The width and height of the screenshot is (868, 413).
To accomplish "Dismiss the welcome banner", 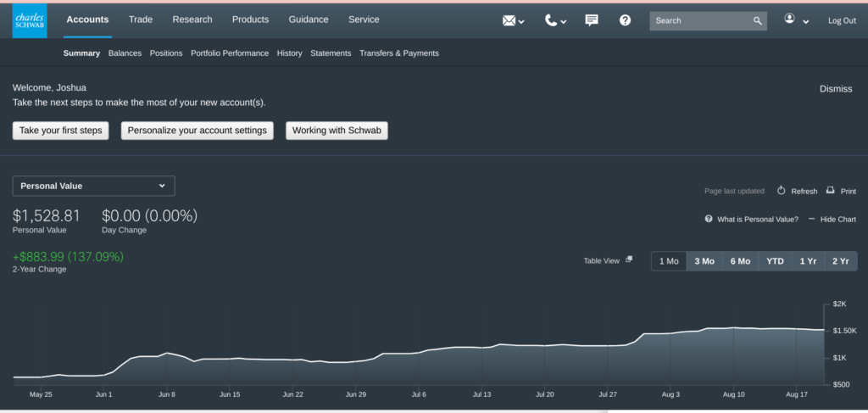I will click(x=836, y=89).
